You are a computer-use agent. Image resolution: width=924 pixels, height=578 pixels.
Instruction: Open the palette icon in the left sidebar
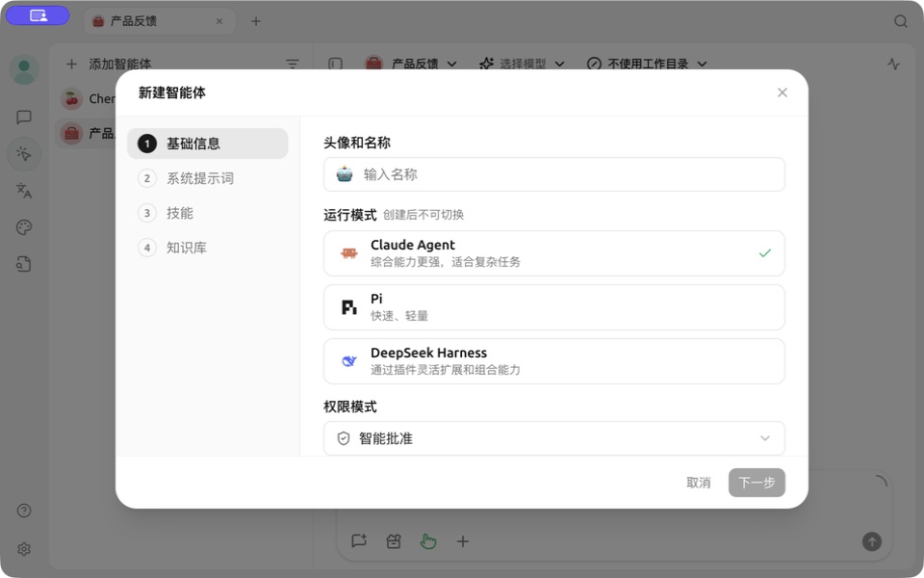24,227
